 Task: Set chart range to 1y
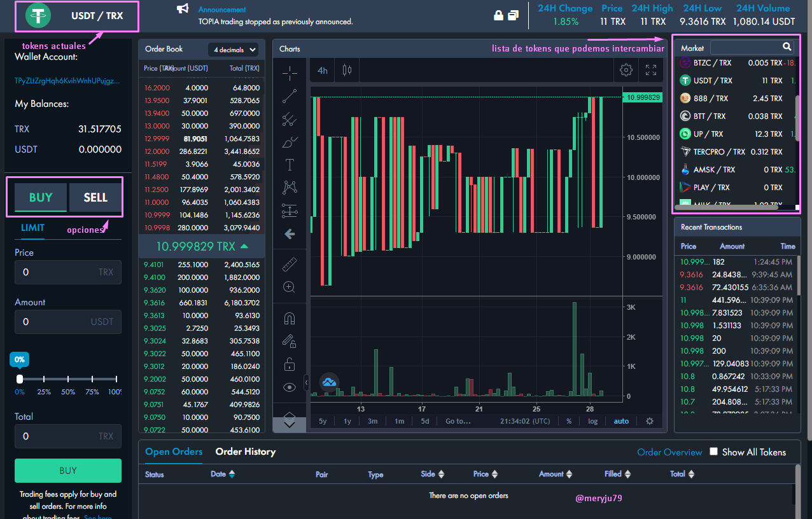(347, 421)
